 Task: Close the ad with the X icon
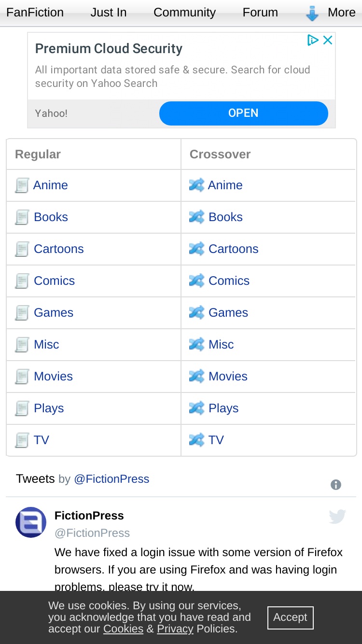click(x=328, y=40)
